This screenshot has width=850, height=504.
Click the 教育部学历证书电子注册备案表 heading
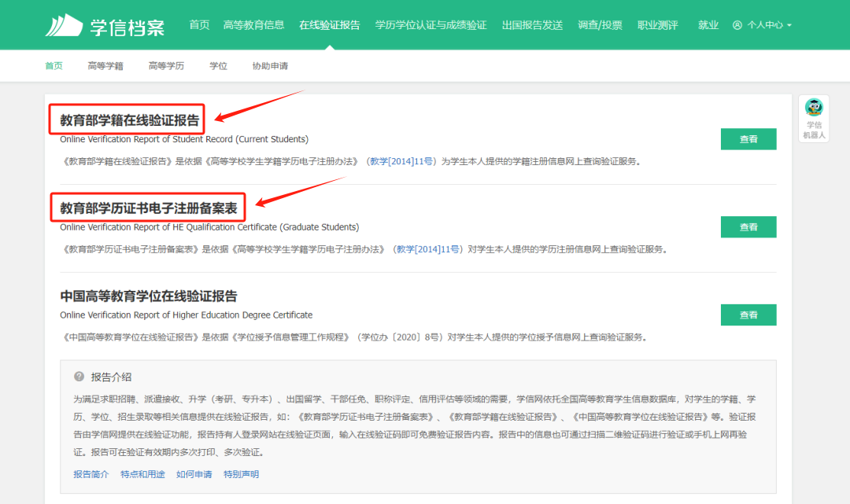click(149, 208)
